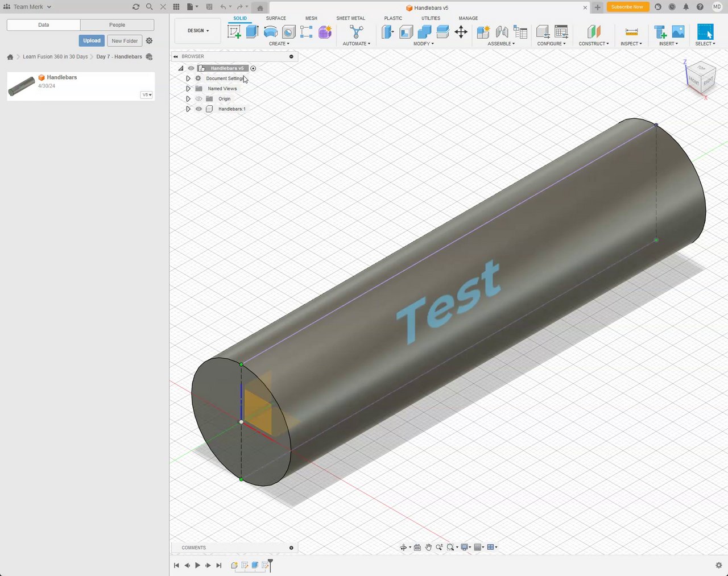
Task: Switch to the Sheet Metal tab
Action: tap(351, 18)
